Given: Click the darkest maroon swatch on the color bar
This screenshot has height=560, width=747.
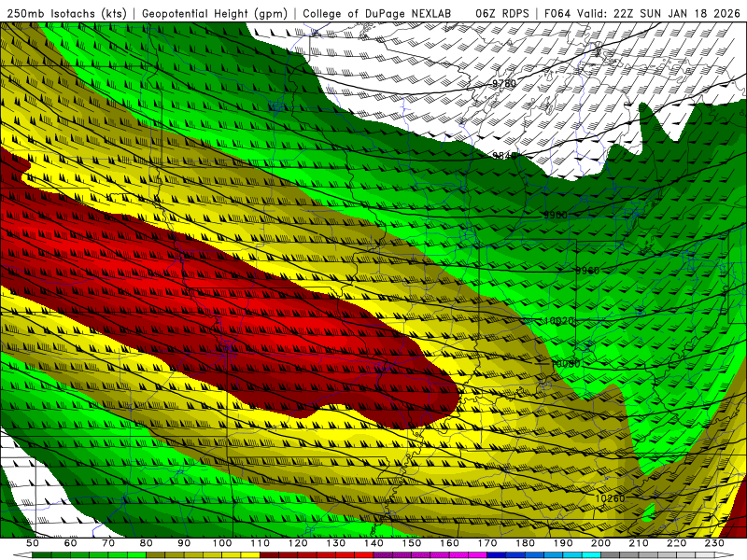Looking at the screenshot, I should coord(269,554).
